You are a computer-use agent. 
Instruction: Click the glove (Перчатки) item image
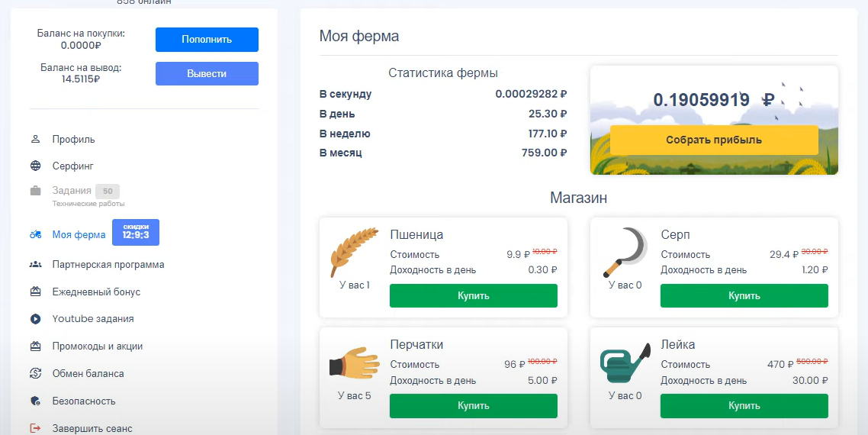[x=354, y=363]
